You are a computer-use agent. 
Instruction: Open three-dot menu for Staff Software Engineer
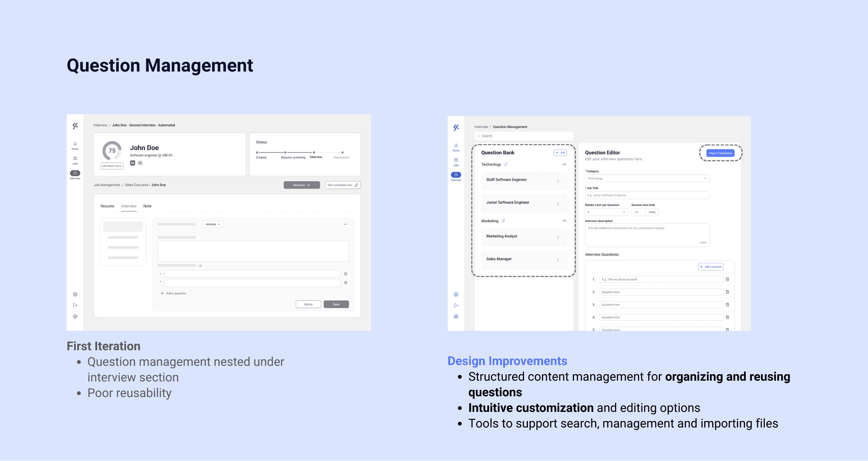(558, 181)
